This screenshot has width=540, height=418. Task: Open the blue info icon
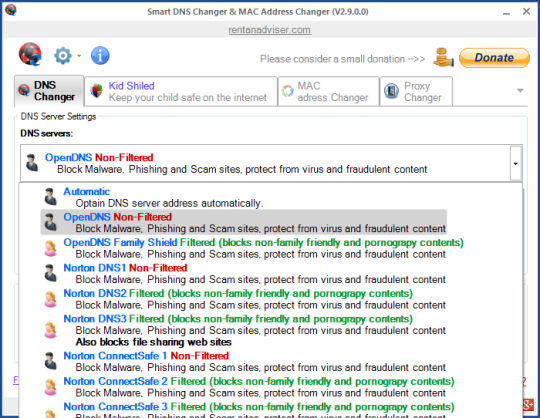[x=100, y=55]
